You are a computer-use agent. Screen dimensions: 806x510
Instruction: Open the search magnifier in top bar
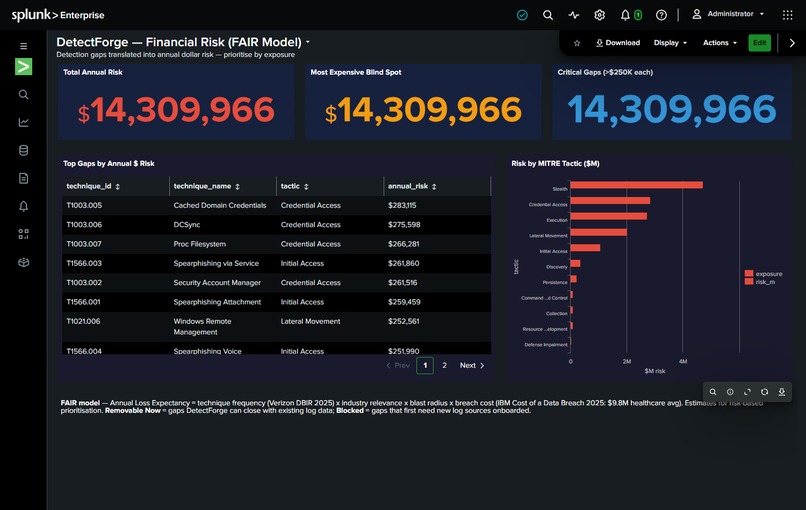[x=548, y=15]
